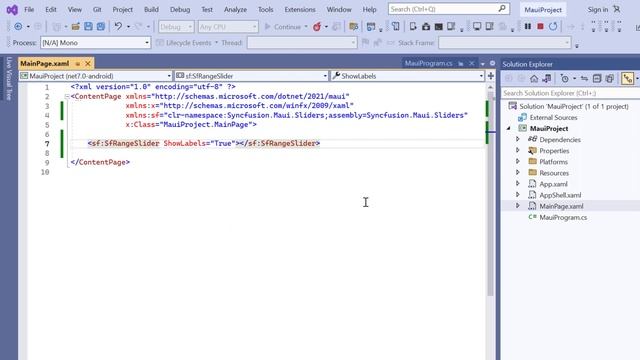Image resolution: width=640 pixels, height=360 pixels.
Task: Open the Extensions menu
Action: click(x=300, y=9)
